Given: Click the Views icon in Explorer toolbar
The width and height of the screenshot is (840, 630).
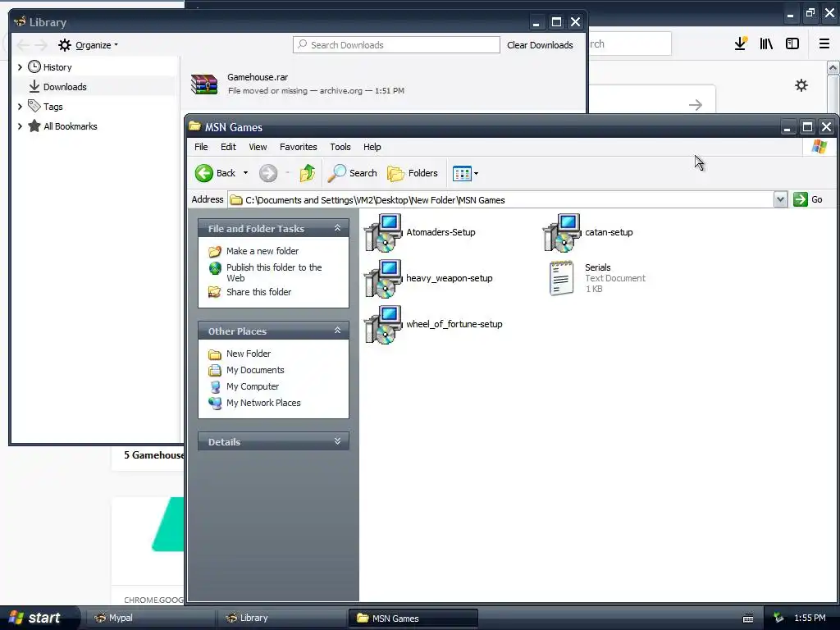Looking at the screenshot, I should pos(462,173).
